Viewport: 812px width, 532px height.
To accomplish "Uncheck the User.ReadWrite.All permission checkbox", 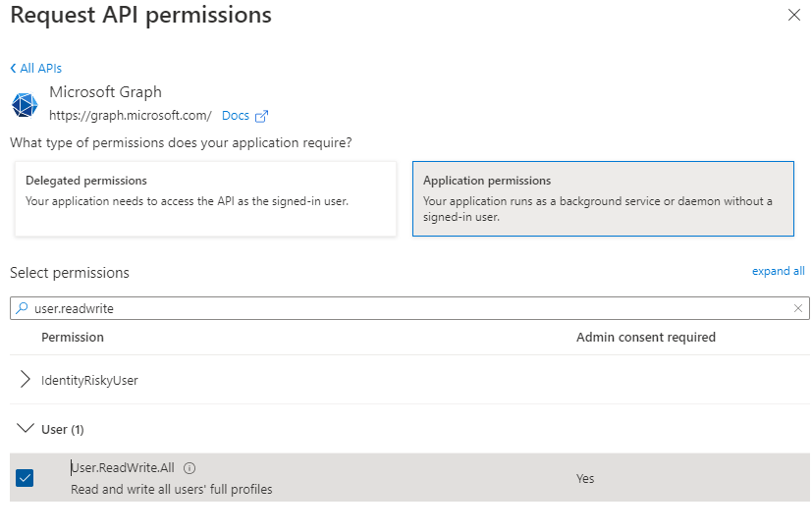I will pos(25,478).
